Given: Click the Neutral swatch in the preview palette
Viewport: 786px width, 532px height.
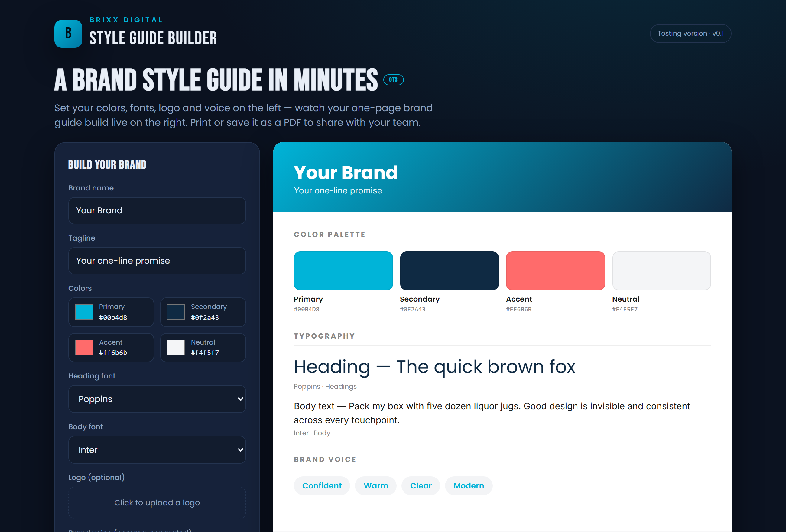Looking at the screenshot, I should click(x=661, y=271).
